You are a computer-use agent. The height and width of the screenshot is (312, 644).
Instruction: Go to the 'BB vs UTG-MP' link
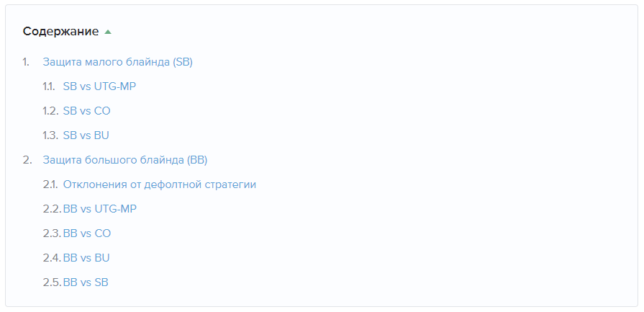pos(99,209)
